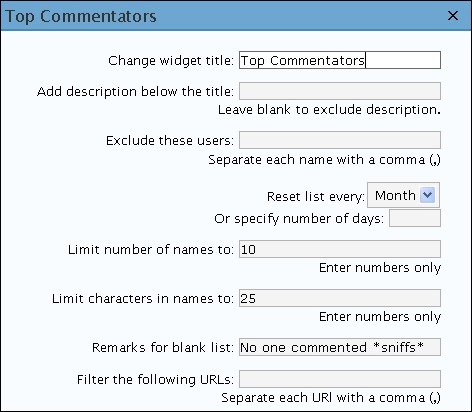This screenshot has width=472, height=412.
Task: Click the 'Reset list every:' label
Action: click(316, 196)
